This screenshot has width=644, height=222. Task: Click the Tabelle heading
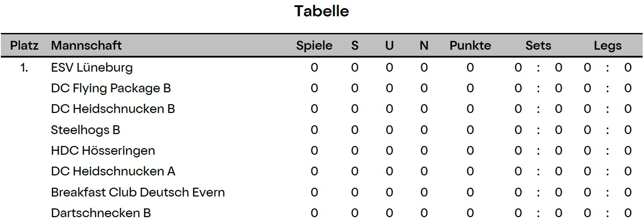tap(322, 11)
